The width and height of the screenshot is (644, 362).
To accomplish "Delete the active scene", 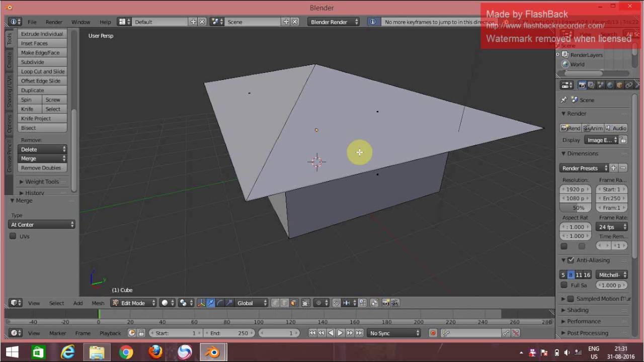I will 295,22.
